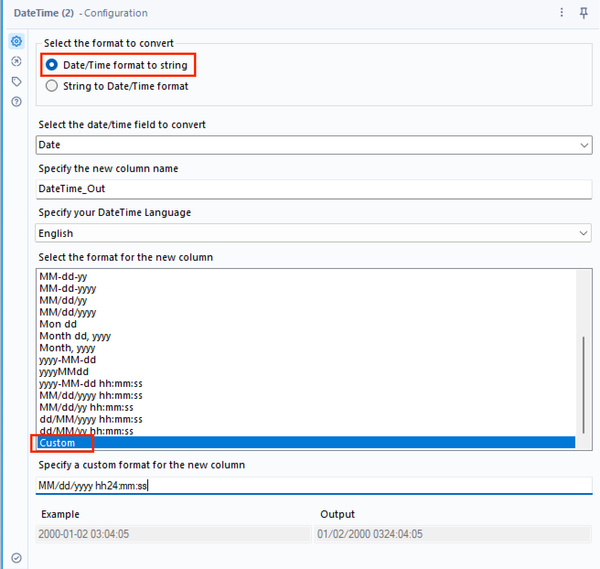Screen dimensions: 600x569
Task: Open the DateTime Language dropdown showing English
Action: (x=313, y=233)
